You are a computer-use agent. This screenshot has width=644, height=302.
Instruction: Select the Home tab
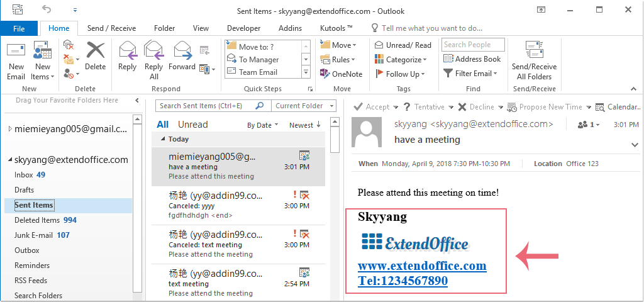click(x=58, y=28)
